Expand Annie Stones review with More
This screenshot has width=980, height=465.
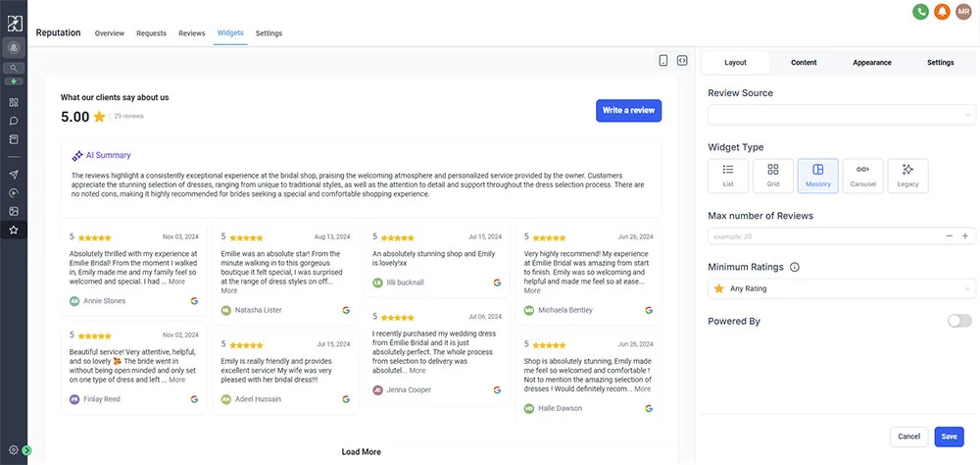point(176,282)
